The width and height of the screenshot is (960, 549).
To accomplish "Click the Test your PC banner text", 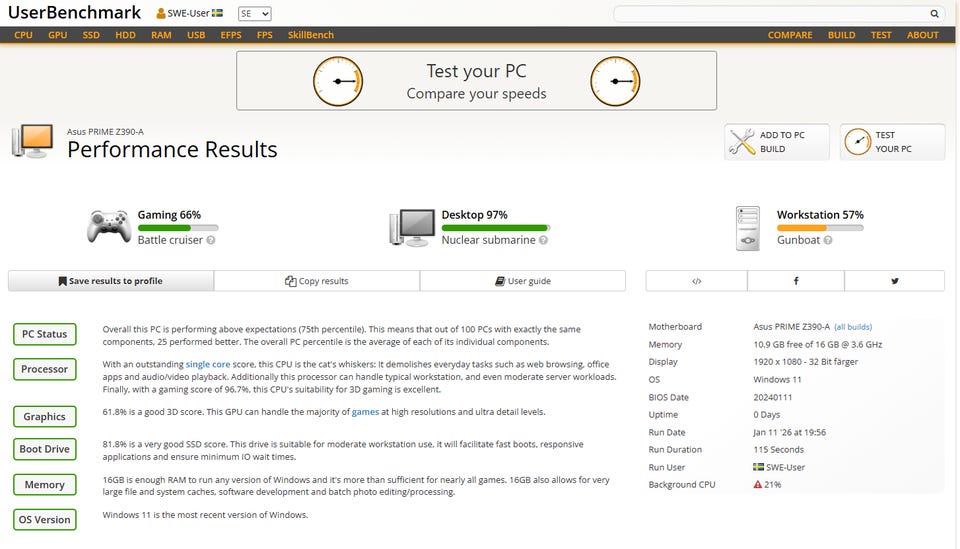I will 476,71.
